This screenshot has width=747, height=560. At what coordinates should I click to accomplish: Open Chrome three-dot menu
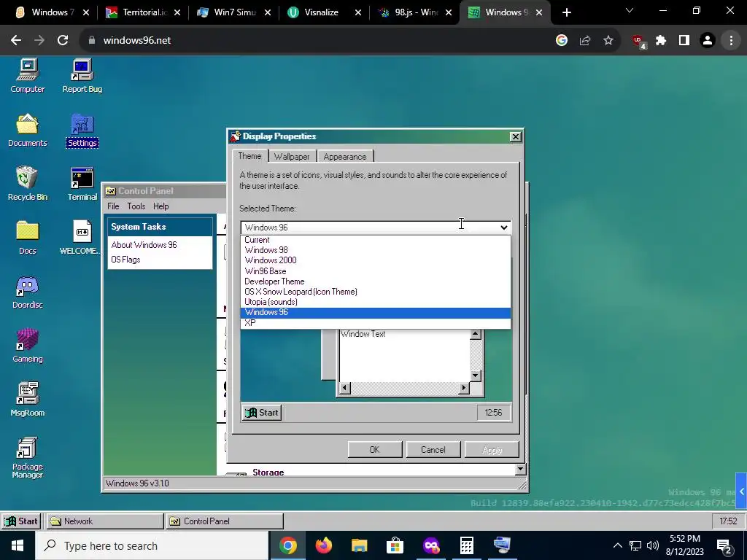[x=731, y=41]
